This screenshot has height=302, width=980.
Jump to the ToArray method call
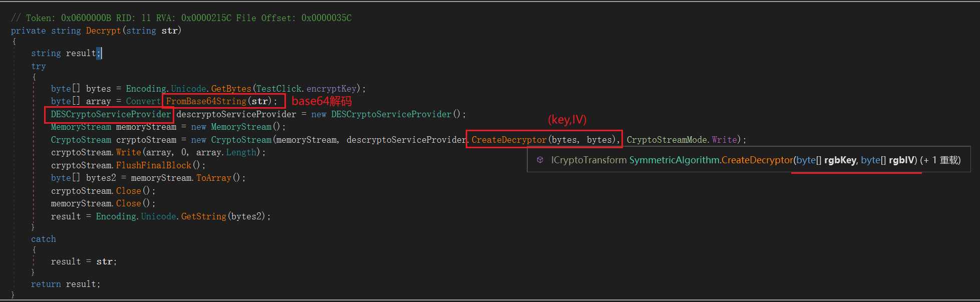[213, 178]
